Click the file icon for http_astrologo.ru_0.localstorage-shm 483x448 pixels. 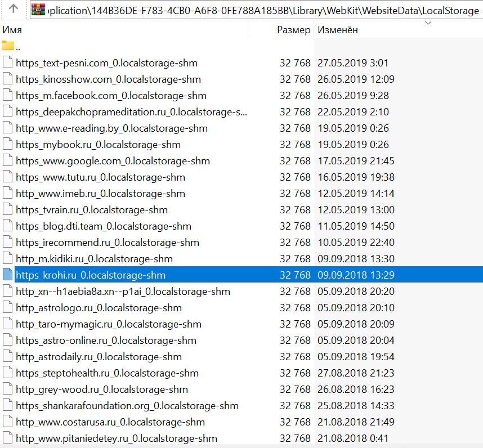click(8, 307)
